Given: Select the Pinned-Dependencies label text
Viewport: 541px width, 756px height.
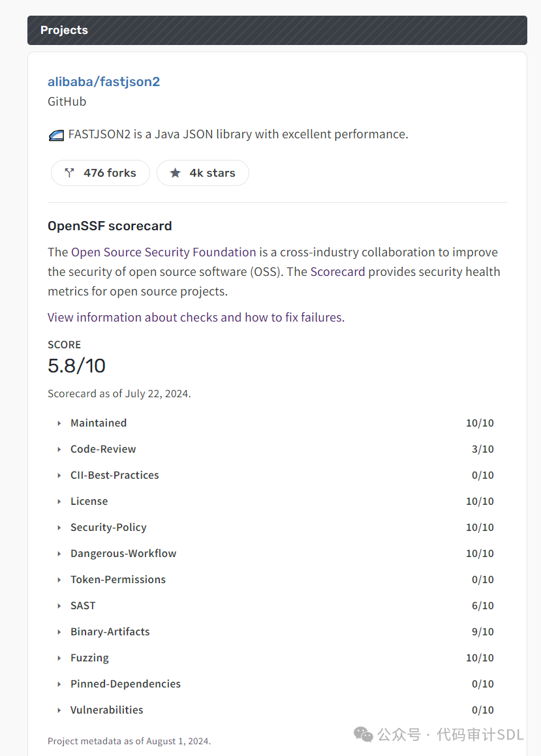Looking at the screenshot, I should (125, 684).
